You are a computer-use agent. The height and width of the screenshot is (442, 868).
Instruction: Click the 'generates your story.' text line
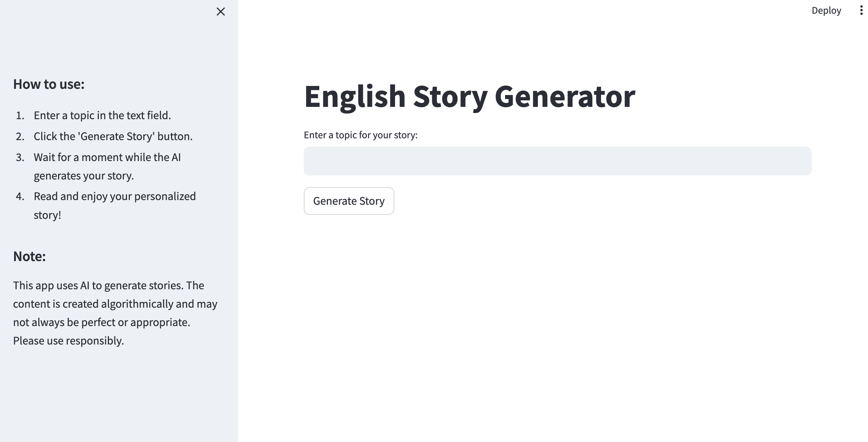tap(84, 176)
